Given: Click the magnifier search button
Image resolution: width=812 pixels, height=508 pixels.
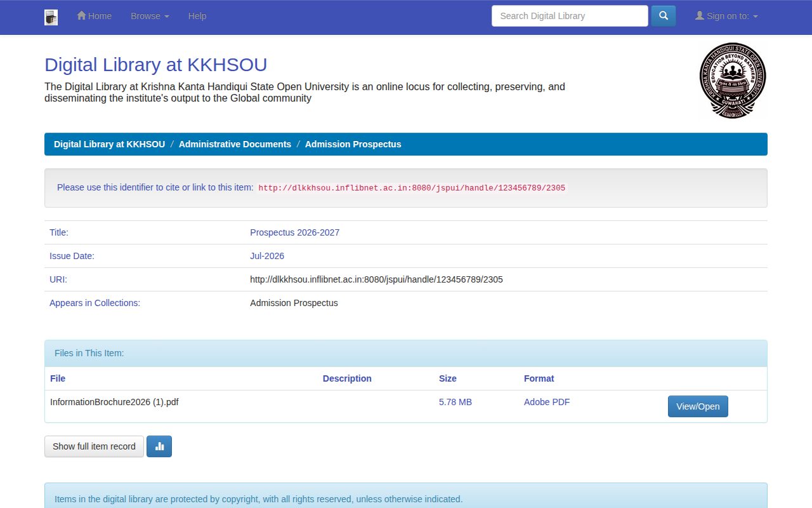Looking at the screenshot, I should tap(664, 16).
